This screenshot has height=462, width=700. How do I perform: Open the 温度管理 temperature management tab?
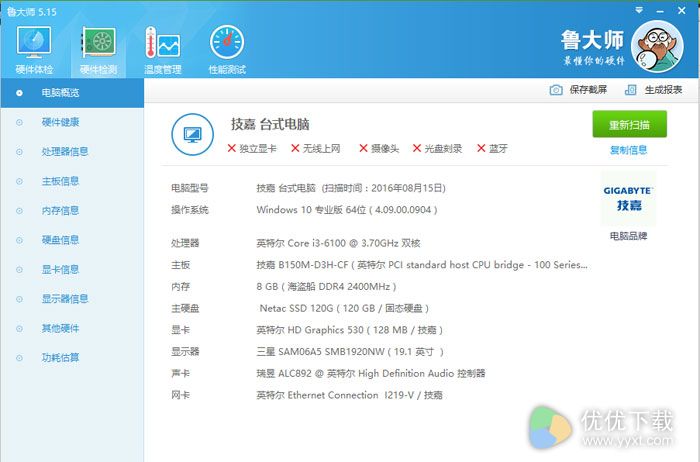point(162,50)
